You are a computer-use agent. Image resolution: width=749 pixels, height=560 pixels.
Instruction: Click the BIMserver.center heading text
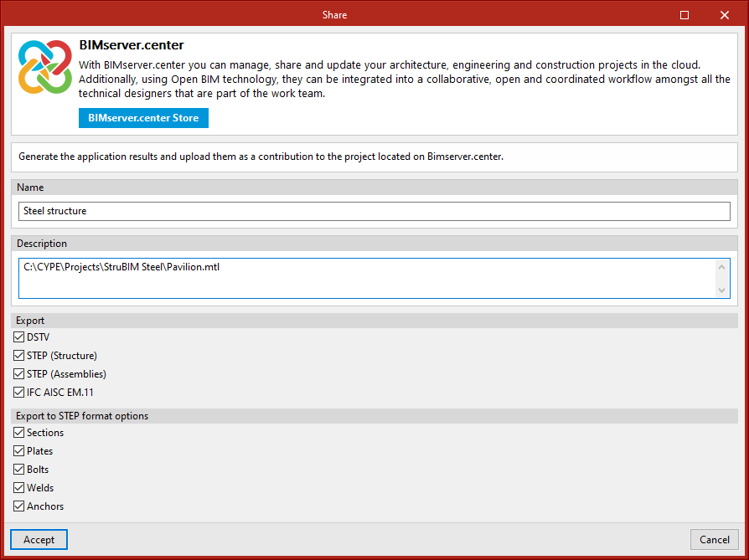point(132,45)
